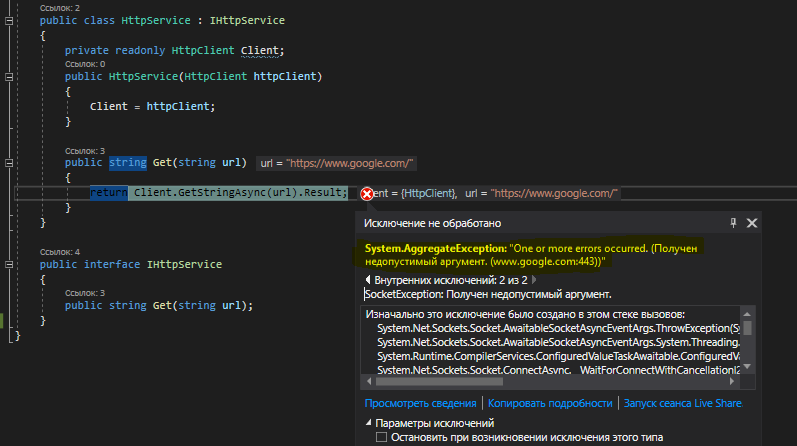797x446 pixels.
Task: Go to previous inner exception arrow
Action: point(368,280)
